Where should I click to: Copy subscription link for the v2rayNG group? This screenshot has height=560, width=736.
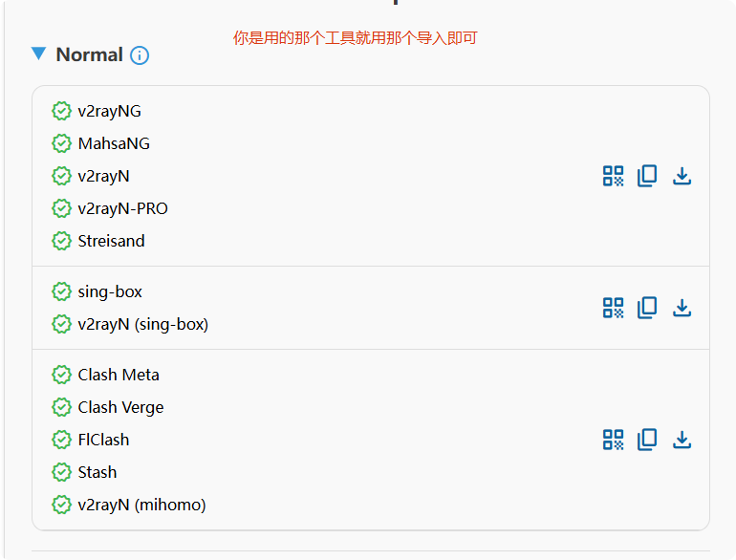tap(647, 176)
